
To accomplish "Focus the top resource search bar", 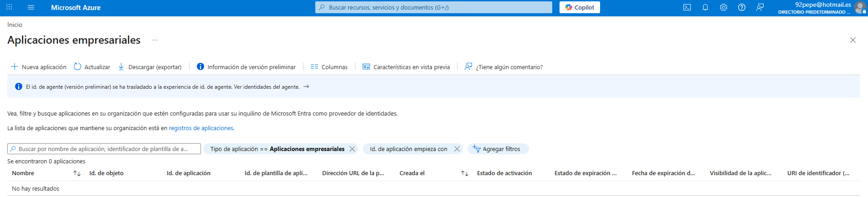I will pyautogui.click(x=433, y=7).
